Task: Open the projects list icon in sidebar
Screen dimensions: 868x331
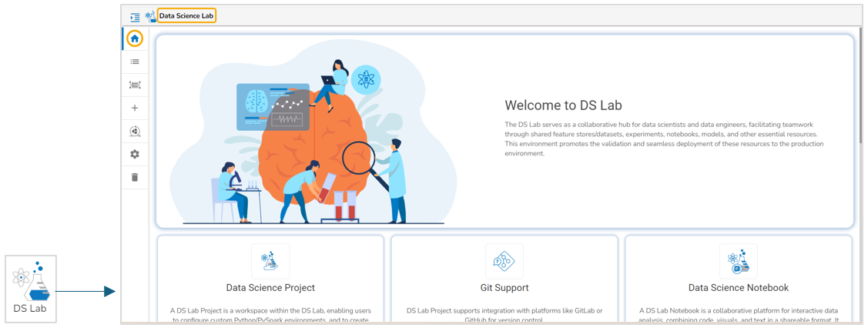Action: [x=135, y=62]
